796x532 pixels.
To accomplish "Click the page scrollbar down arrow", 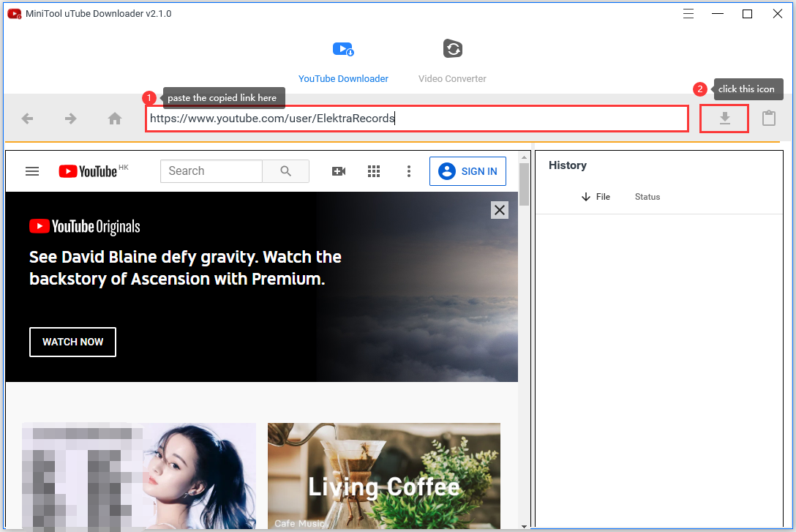I will pyautogui.click(x=524, y=526).
